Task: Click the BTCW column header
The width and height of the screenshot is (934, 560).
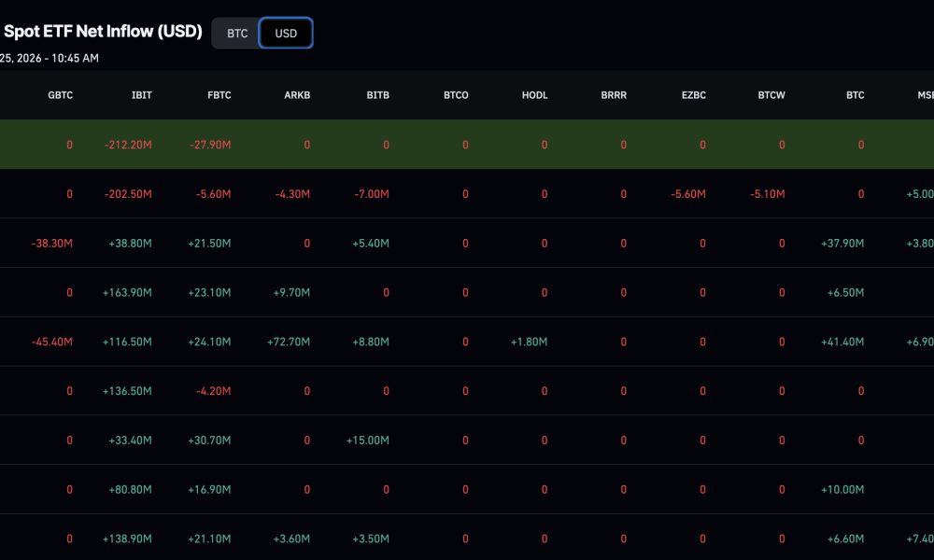Action: point(771,95)
